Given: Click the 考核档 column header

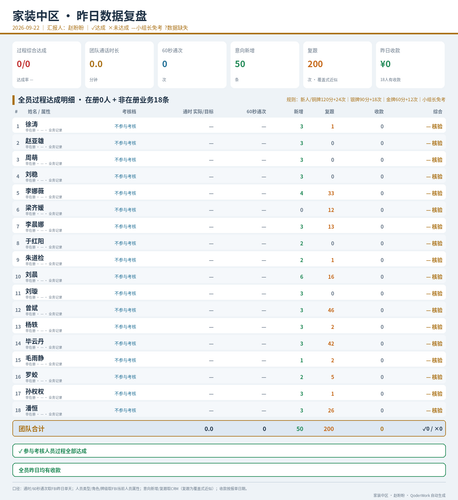Looking at the screenshot, I should pyautogui.click(x=129, y=112).
